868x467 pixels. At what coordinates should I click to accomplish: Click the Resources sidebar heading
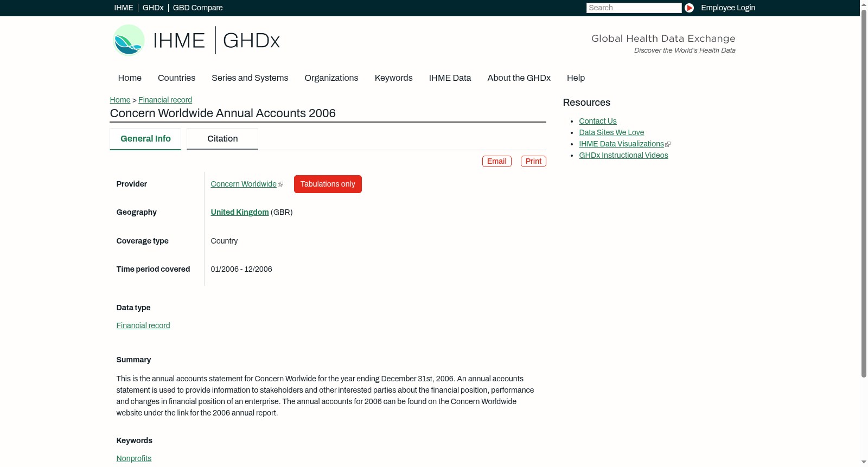point(586,103)
